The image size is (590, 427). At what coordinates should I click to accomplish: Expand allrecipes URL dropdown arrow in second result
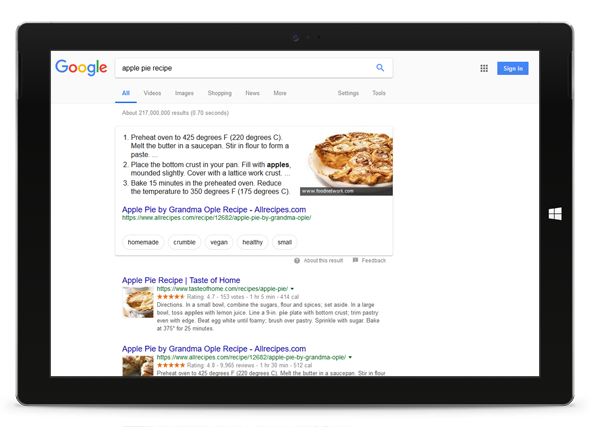pyautogui.click(x=350, y=357)
